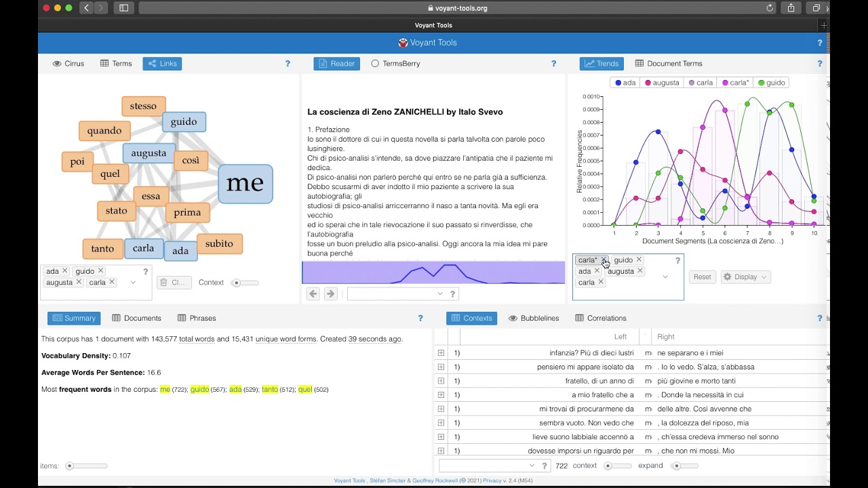Click the Clear button in Links panel
The height and width of the screenshot is (488, 868).
(174, 283)
